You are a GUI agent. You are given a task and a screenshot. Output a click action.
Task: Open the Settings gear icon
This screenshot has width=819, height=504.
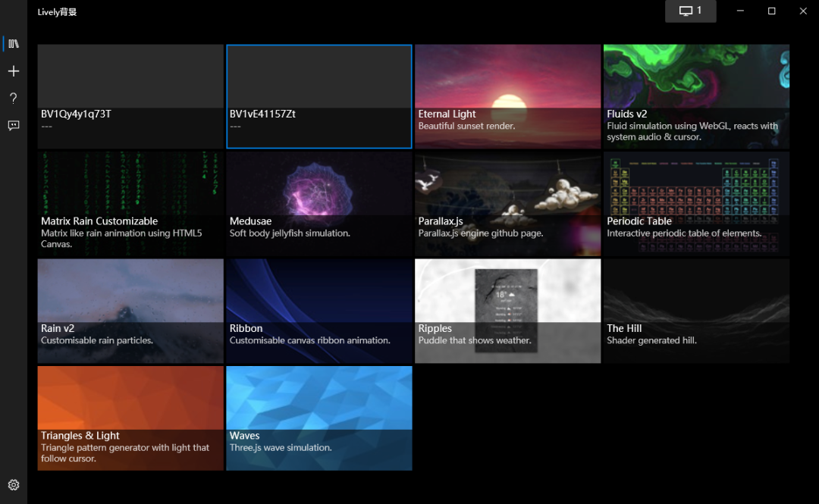tap(14, 485)
